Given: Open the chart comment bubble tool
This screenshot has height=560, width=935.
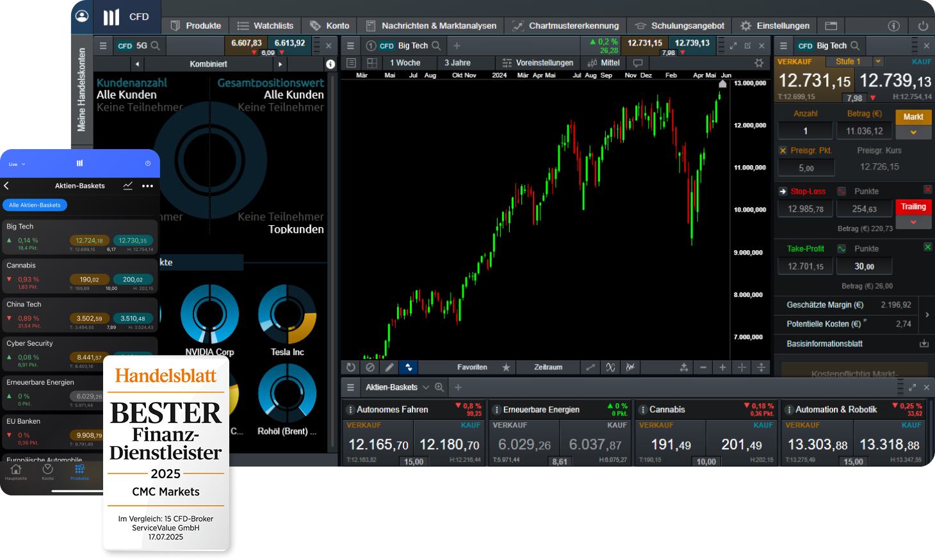Looking at the screenshot, I should [637, 62].
